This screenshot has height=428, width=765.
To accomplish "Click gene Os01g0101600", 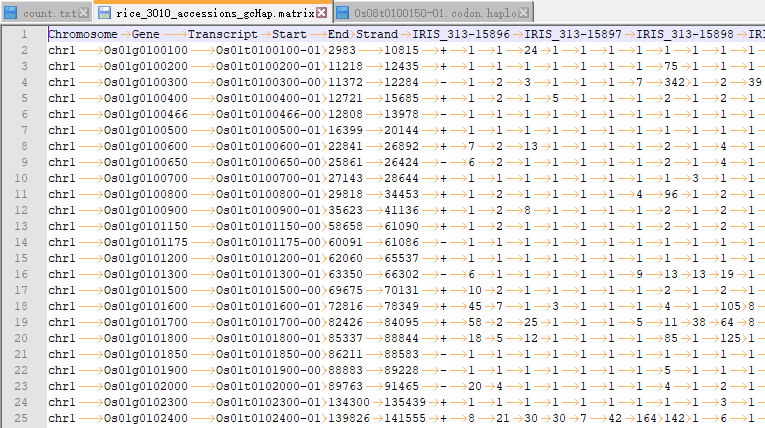I will click(x=145, y=306).
